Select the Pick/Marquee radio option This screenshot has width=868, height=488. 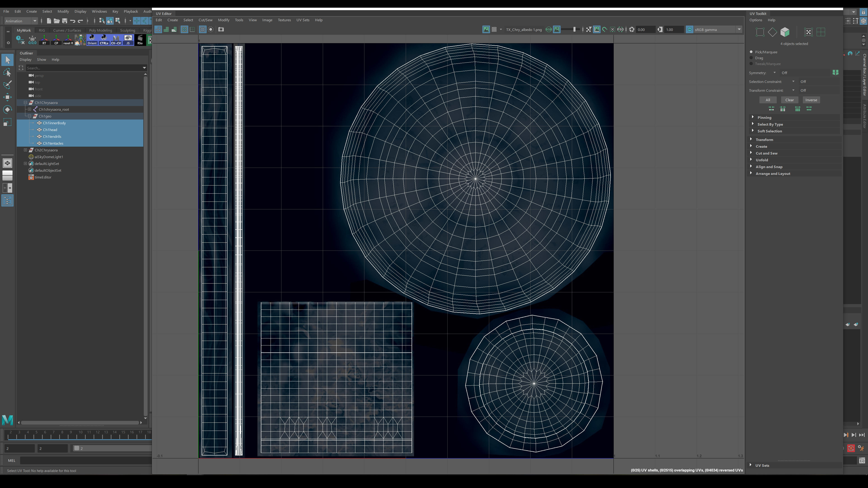pos(751,52)
